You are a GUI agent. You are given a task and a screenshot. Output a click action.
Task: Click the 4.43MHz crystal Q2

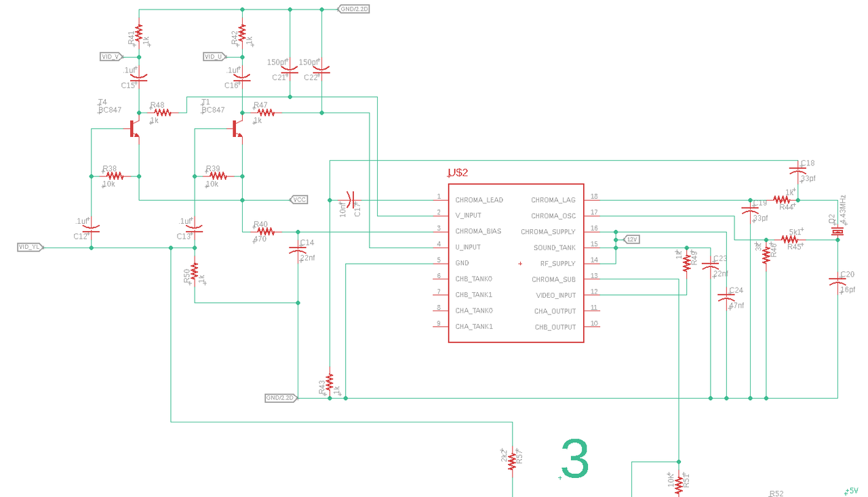click(x=838, y=231)
